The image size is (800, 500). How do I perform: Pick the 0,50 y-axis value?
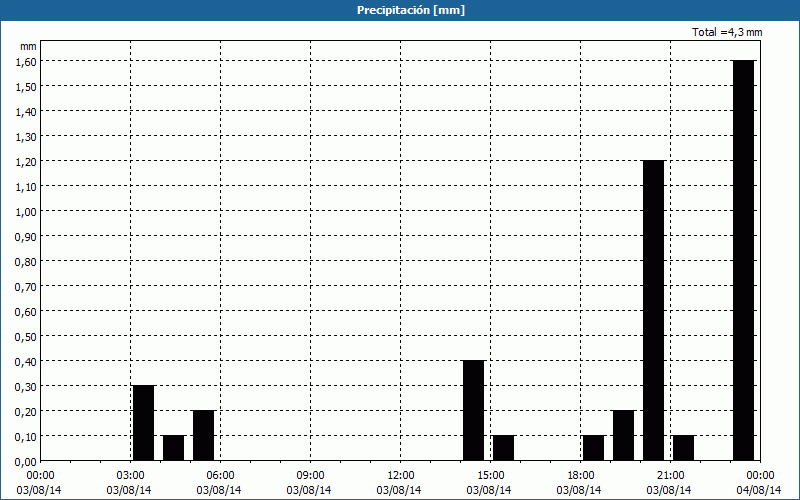click(26, 337)
